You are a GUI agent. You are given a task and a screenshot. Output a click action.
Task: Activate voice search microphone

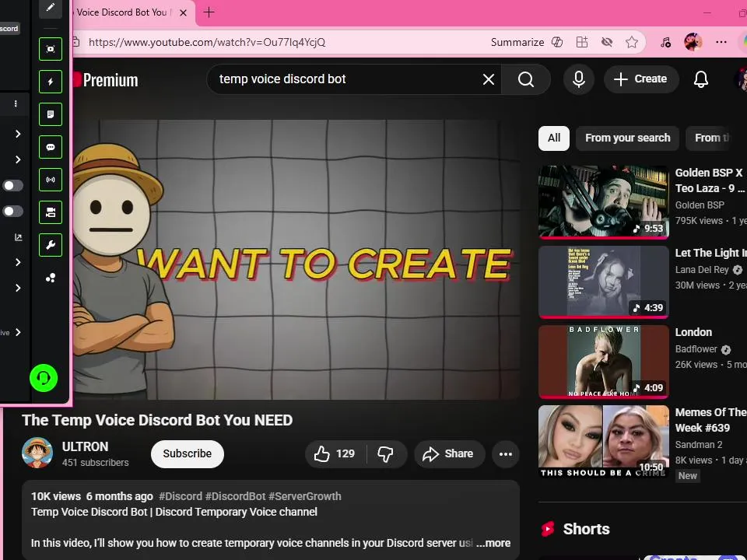tap(579, 79)
